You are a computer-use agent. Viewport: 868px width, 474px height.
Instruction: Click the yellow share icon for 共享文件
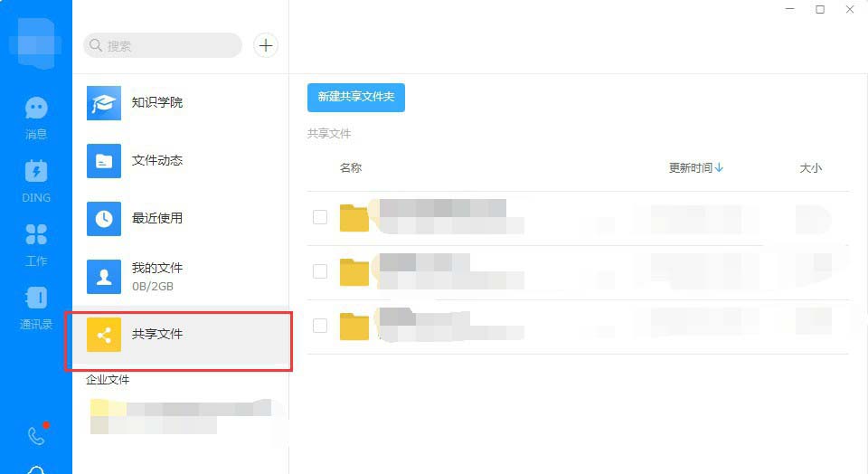pyautogui.click(x=104, y=335)
